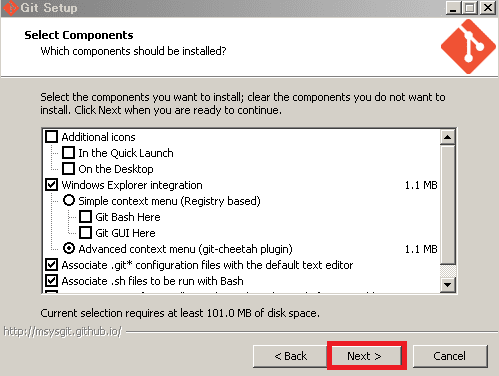Uncheck Associate .git* configuration files option
This screenshot has height=376, width=499.
(51, 265)
